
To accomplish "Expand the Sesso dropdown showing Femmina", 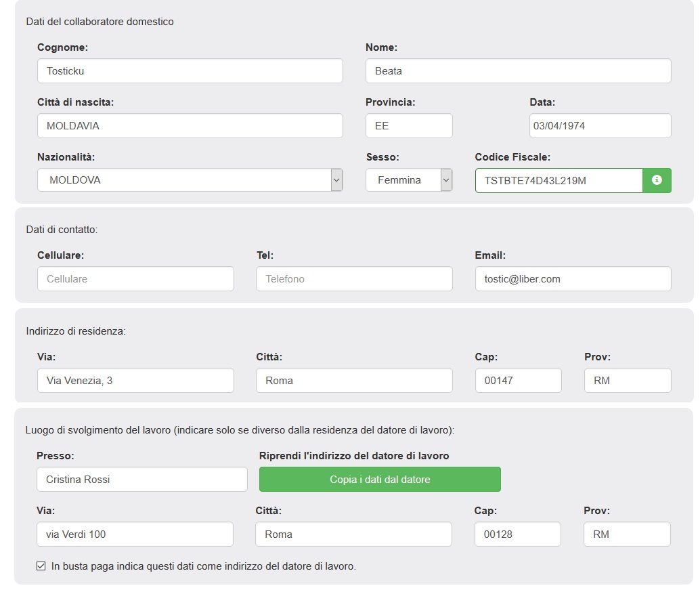I will [409, 180].
